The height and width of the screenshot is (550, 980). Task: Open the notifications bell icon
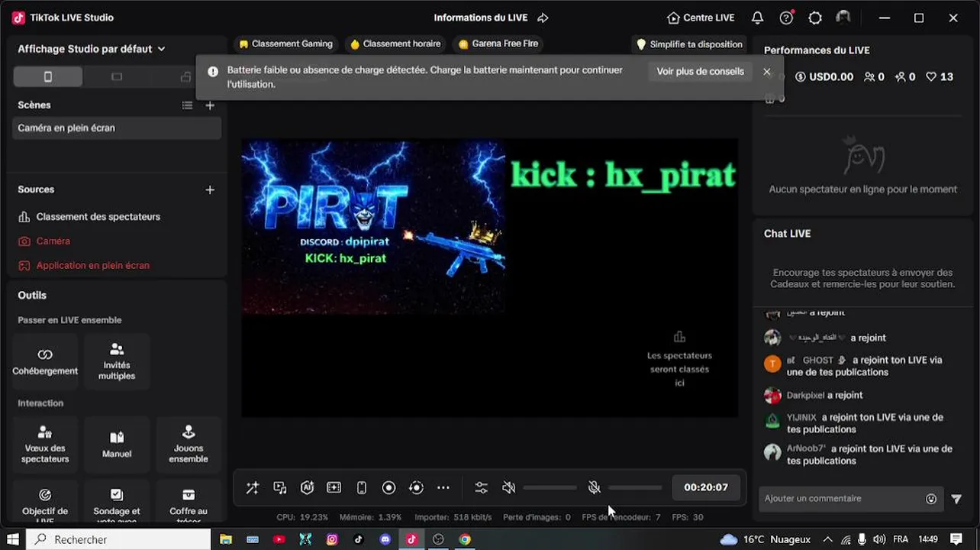click(757, 18)
